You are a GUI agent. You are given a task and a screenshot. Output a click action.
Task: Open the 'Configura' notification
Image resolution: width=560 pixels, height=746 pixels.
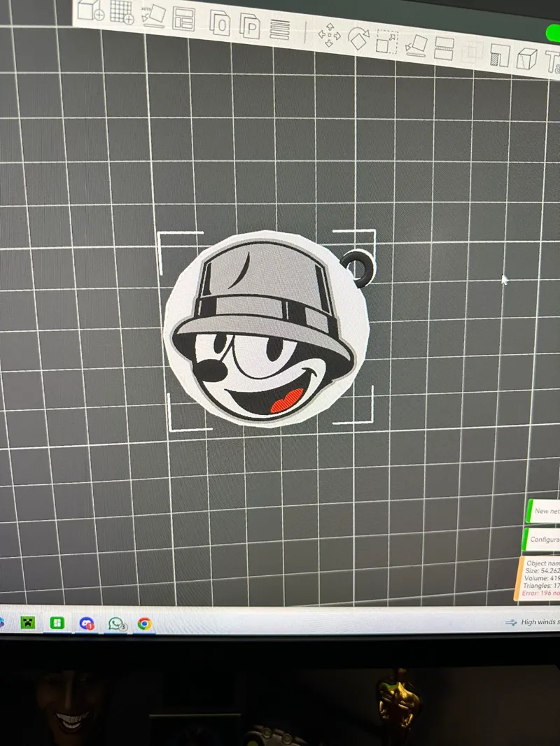(542, 539)
